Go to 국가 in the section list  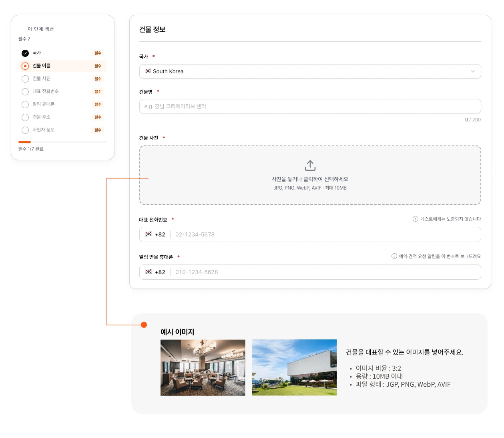click(63, 53)
